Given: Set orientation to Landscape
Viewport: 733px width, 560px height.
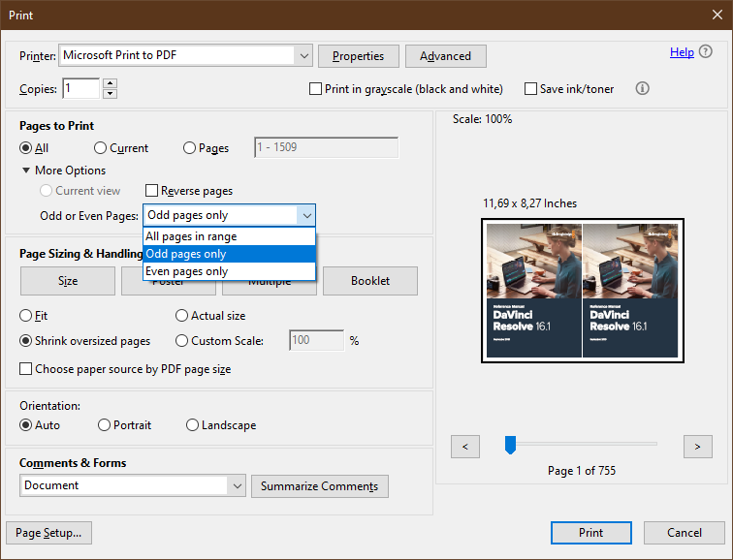Looking at the screenshot, I should (x=192, y=425).
